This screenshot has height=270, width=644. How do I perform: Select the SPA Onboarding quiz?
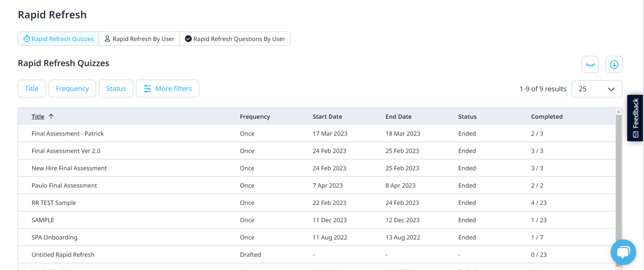[54, 237]
